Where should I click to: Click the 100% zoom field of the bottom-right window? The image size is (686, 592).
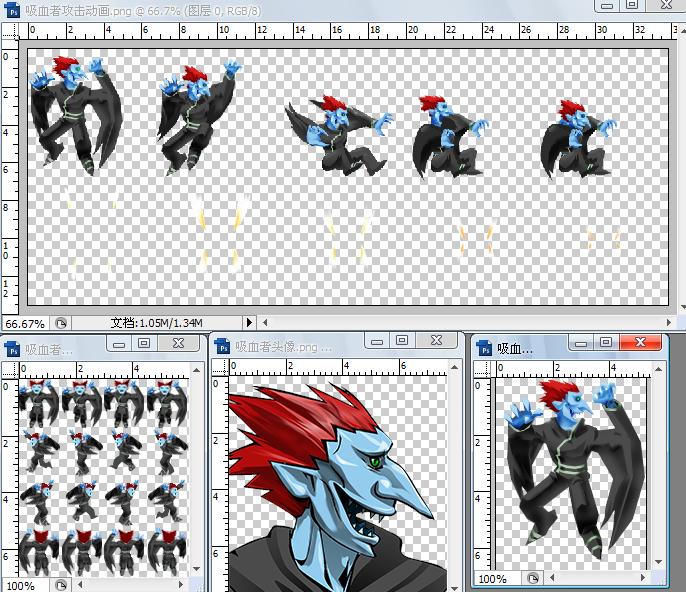pyautogui.click(x=498, y=579)
